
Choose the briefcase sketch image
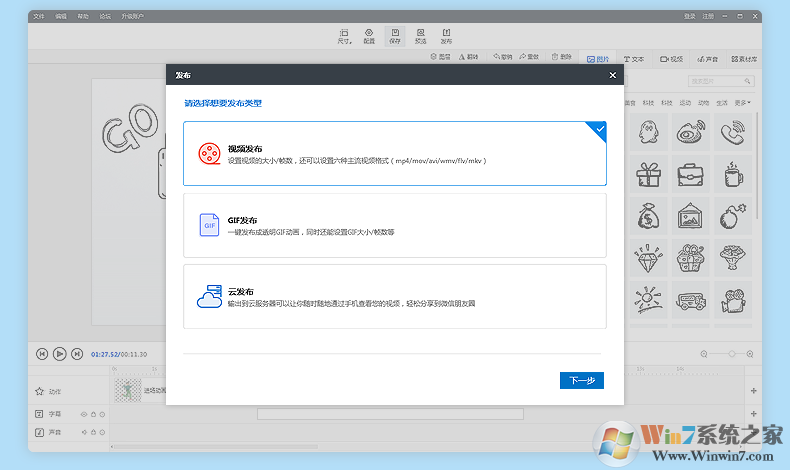[x=690, y=174]
